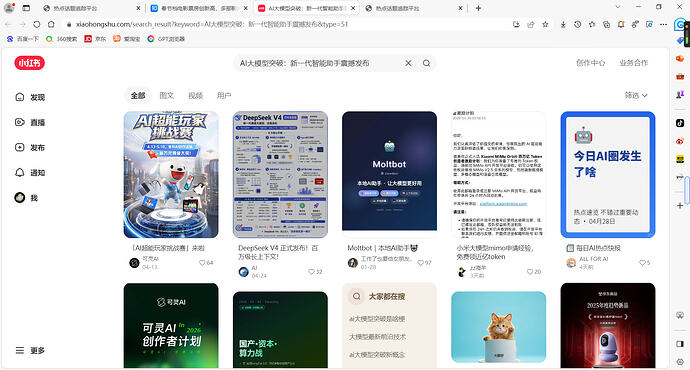Clear the search box with the X icon

click(x=408, y=63)
